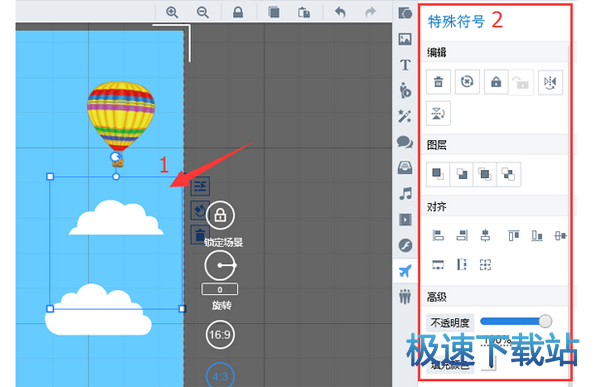Open the image insert tool

(405, 39)
